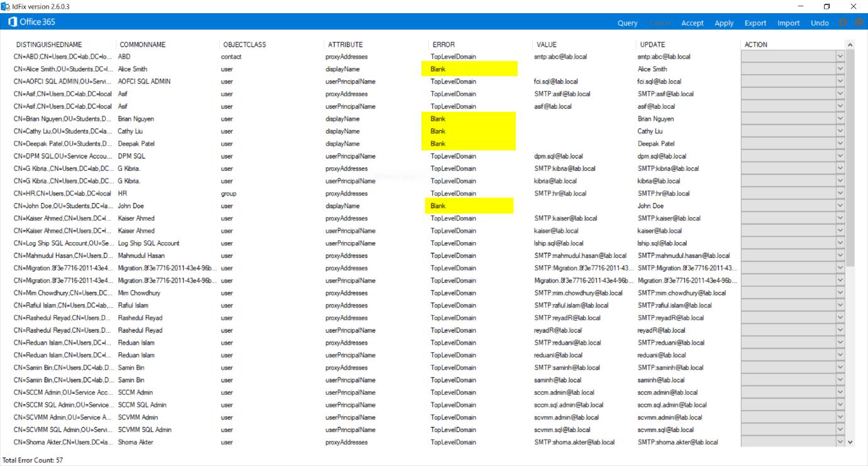The image size is (868, 466).
Task: Select Apply in the top toolbar
Action: 724,23
